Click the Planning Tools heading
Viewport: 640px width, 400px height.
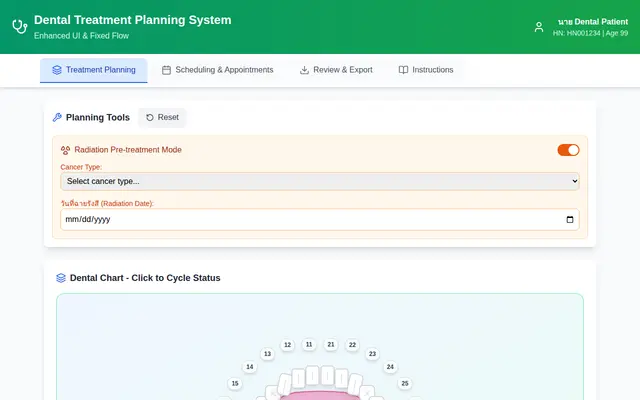click(x=98, y=118)
